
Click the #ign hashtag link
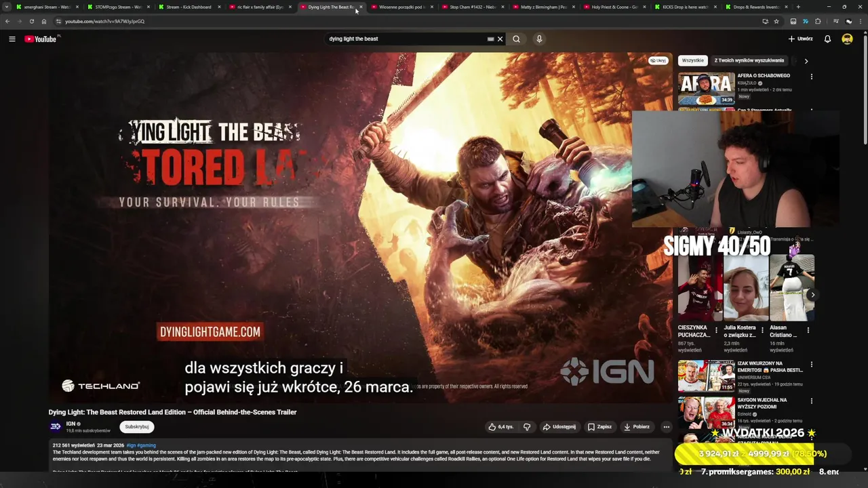click(x=130, y=445)
